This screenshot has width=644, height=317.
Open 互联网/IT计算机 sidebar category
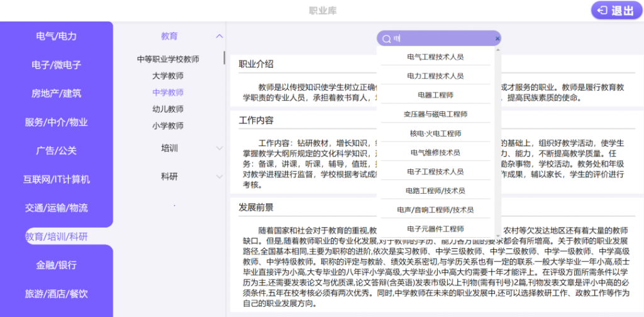[x=56, y=179]
